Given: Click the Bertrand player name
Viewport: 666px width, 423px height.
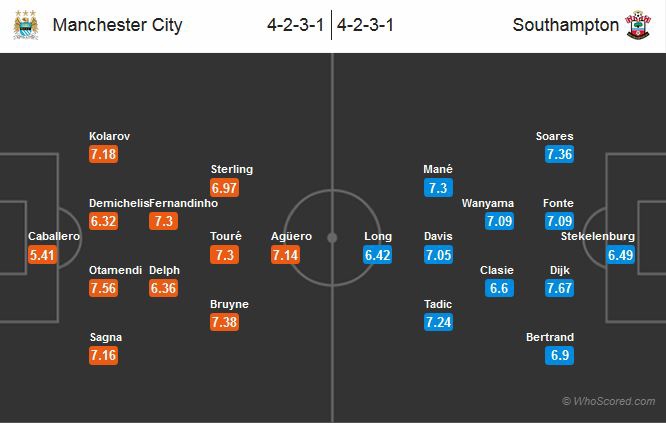Looking at the screenshot, I should click(550, 337).
